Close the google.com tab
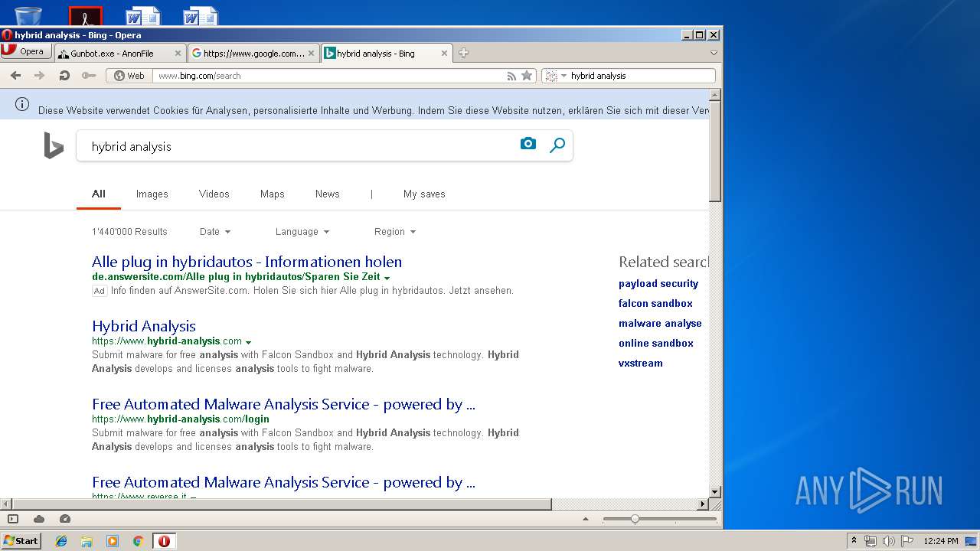Image resolution: width=980 pixels, height=551 pixels. (312, 54)
